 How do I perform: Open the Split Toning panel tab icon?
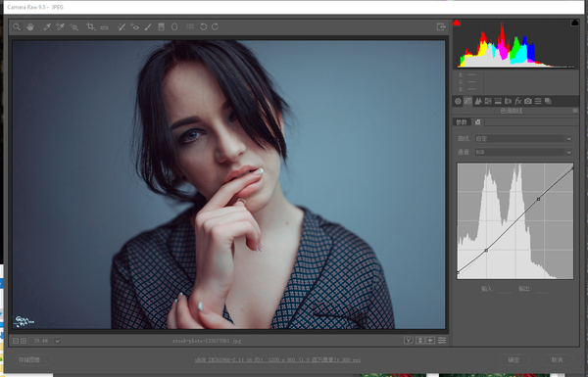[498, 101]
